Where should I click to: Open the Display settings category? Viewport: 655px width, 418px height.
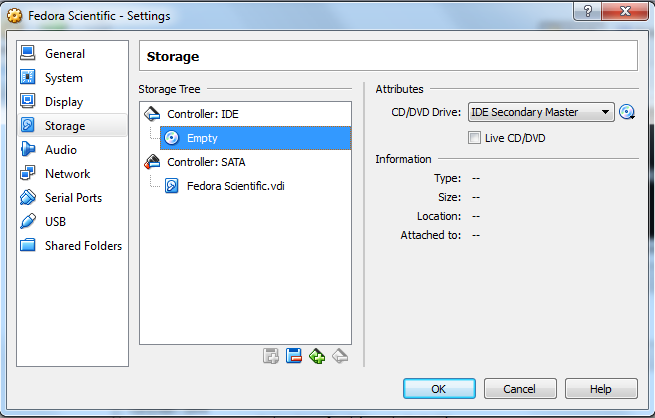point(64,102)
